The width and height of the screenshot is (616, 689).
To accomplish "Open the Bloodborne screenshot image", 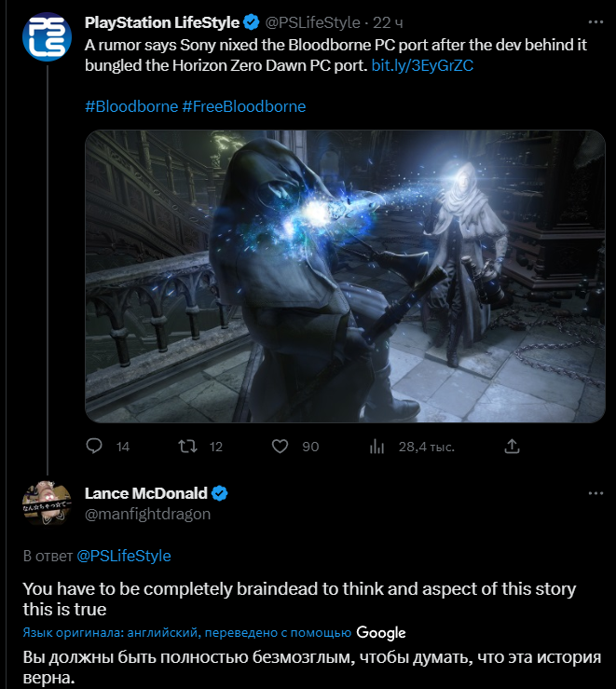I will pyautogui.click(x=345, y=275).
